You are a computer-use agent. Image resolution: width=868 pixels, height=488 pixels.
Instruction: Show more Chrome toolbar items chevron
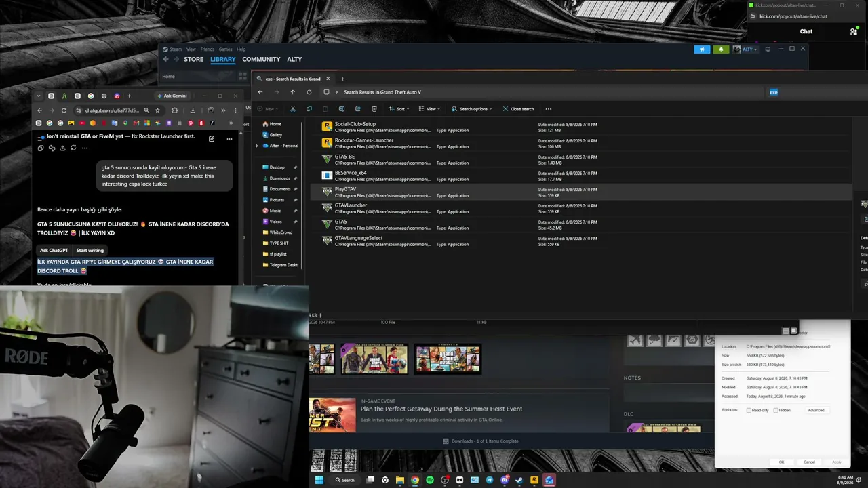click(x=223, y=110)
